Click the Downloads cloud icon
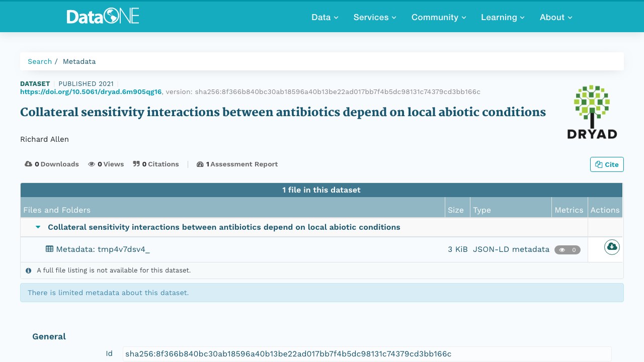The image size is (644, 362). [x=29, y=164]
